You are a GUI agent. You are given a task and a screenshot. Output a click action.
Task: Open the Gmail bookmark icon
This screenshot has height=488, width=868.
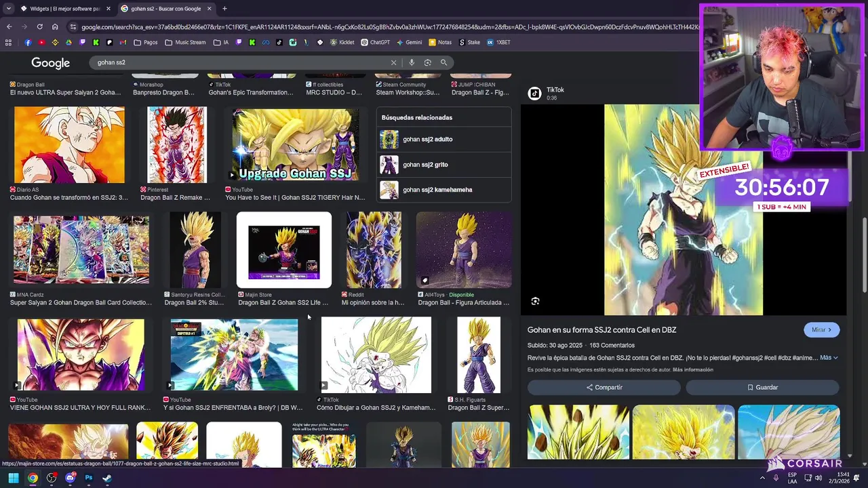(123, 42)
